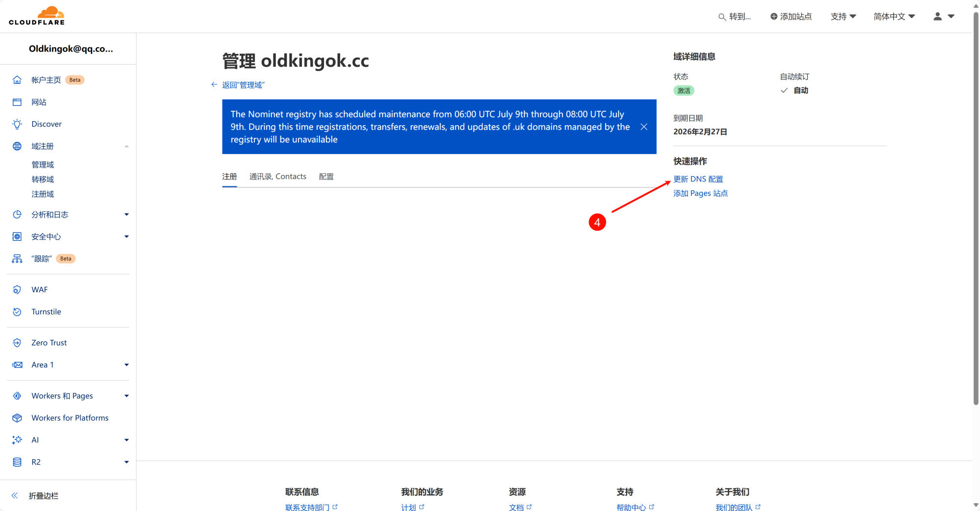Click the WAF shield icon
The height and width of the screenshot is (511, 980).
[17, 290]
